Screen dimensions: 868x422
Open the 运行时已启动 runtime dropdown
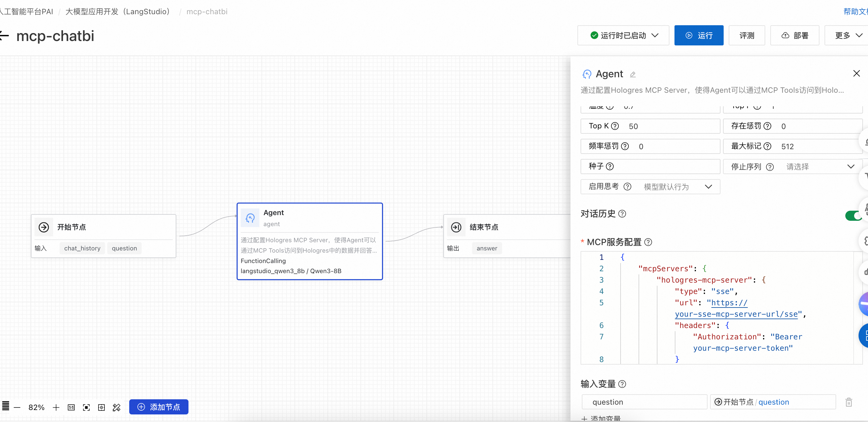click(x=623, y=35)
